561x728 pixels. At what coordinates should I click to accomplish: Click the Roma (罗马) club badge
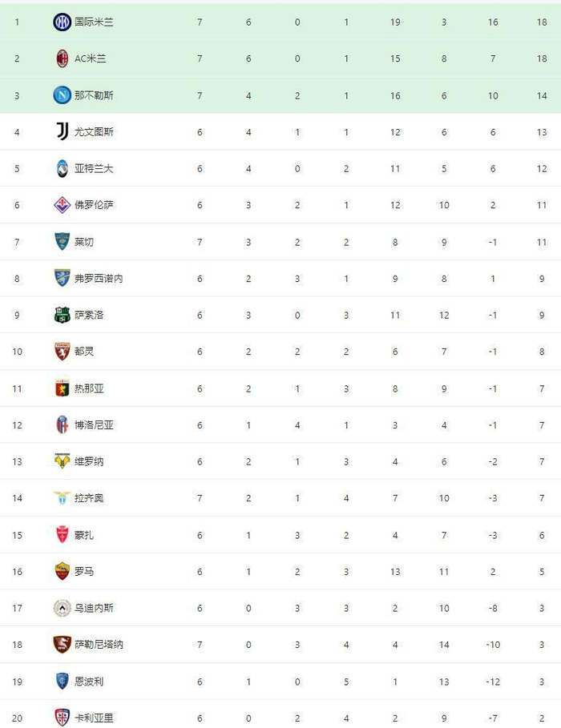pos(62,571)
